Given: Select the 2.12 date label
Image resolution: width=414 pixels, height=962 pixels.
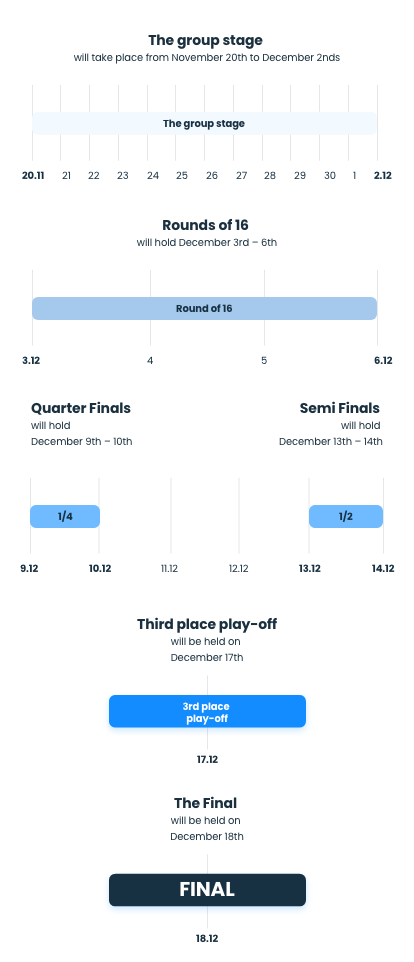Looking at the screenshot, I should coord(383,175).
